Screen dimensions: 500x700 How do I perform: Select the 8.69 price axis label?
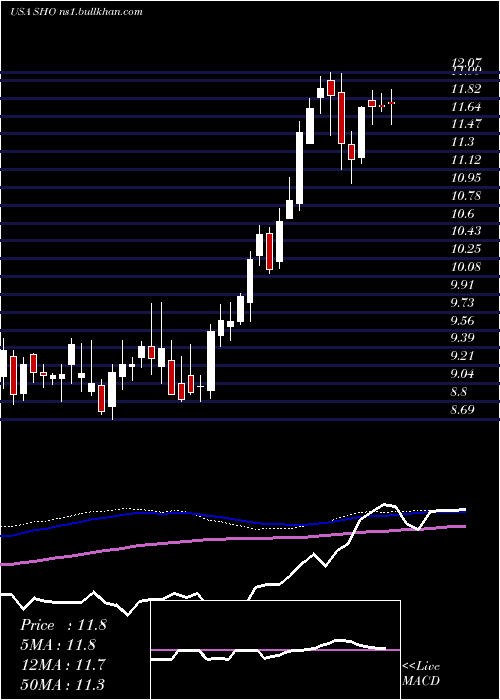(462, 409)
